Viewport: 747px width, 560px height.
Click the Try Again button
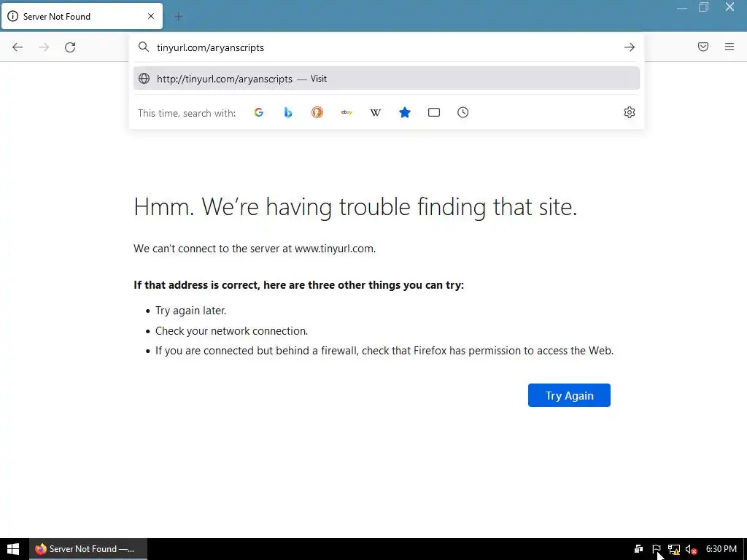point(569,395)
